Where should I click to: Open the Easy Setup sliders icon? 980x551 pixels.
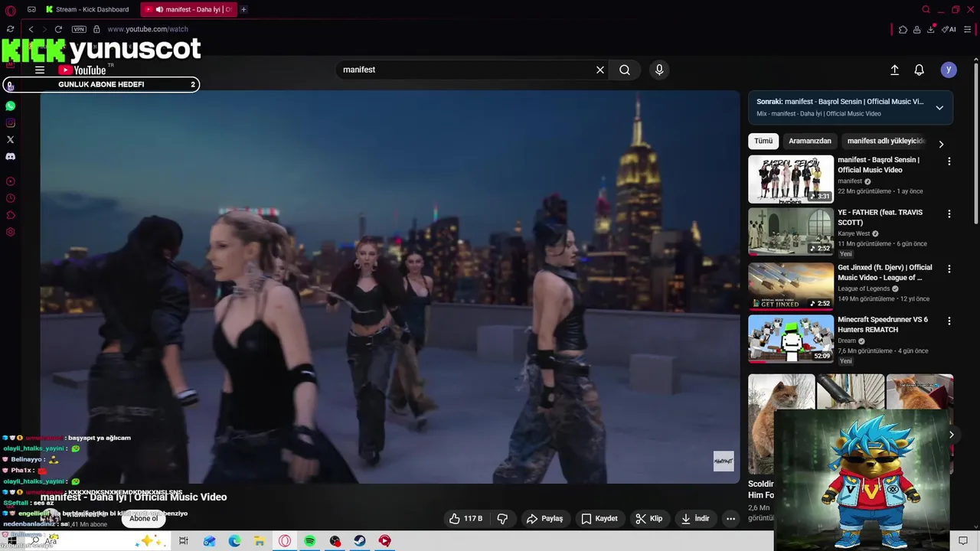click(x=967, y=29)
